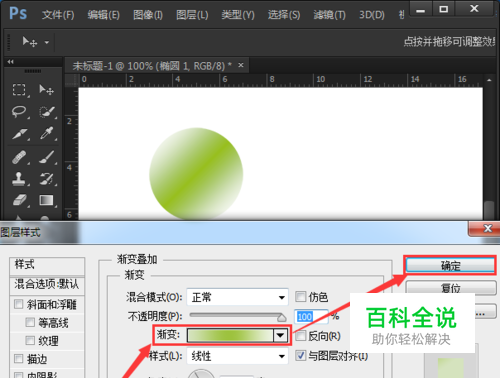Uncheck 与图层对齐 checkbox
This screenshot has width=500, height=378.
[x=301, y=356]
